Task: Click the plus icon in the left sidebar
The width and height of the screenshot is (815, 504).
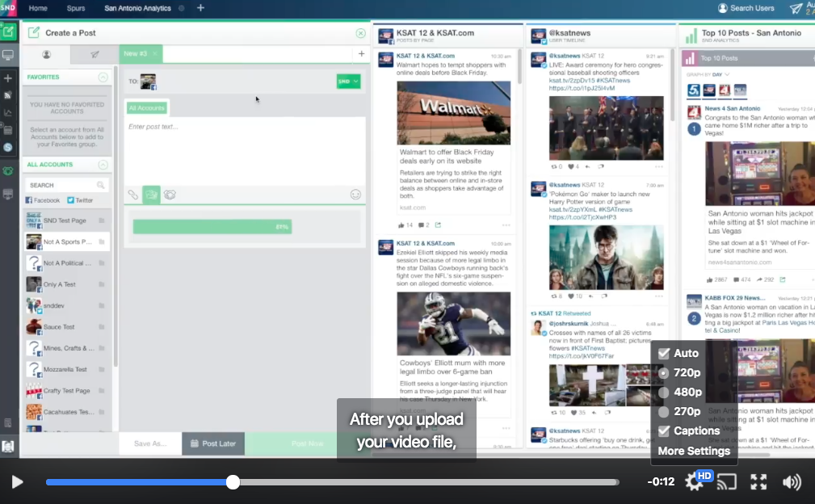Action: coord(8,78)
